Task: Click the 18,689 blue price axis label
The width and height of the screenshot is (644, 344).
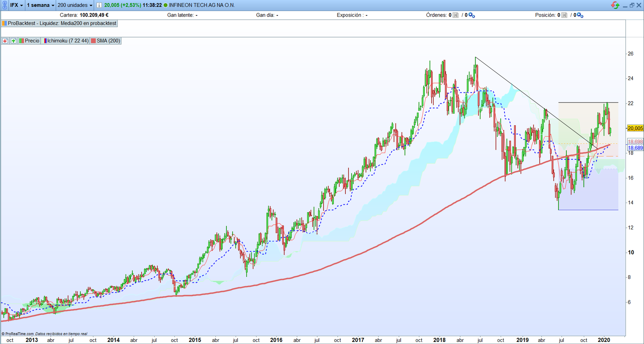Action: (x=635, y=148)
